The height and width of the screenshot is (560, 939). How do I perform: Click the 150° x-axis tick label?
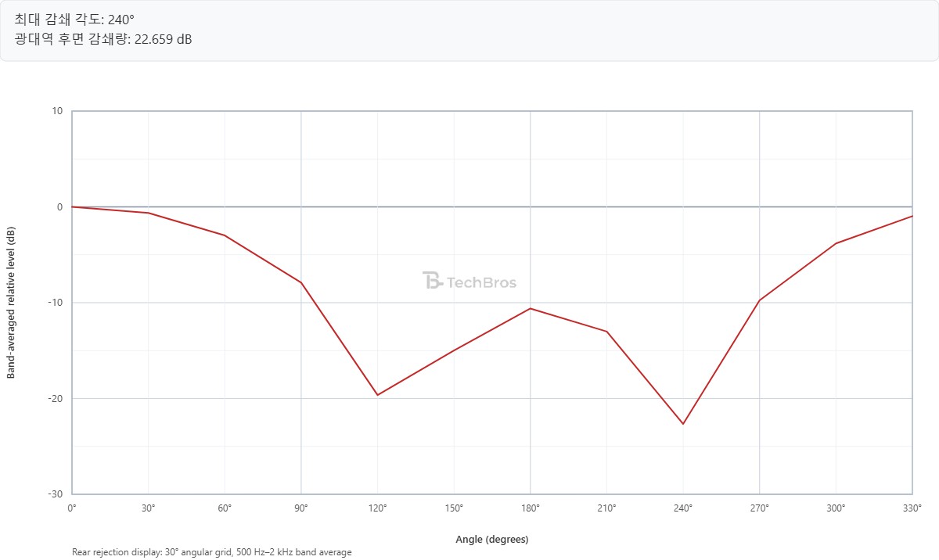(454, 508)
